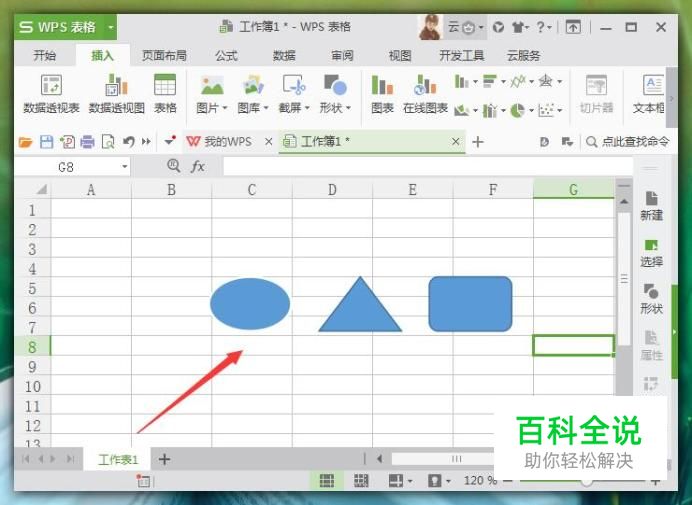Viewport: 692px width, 505px height.
Task: Export to PDF icon in quick toolbar
Action: point(67,142)
